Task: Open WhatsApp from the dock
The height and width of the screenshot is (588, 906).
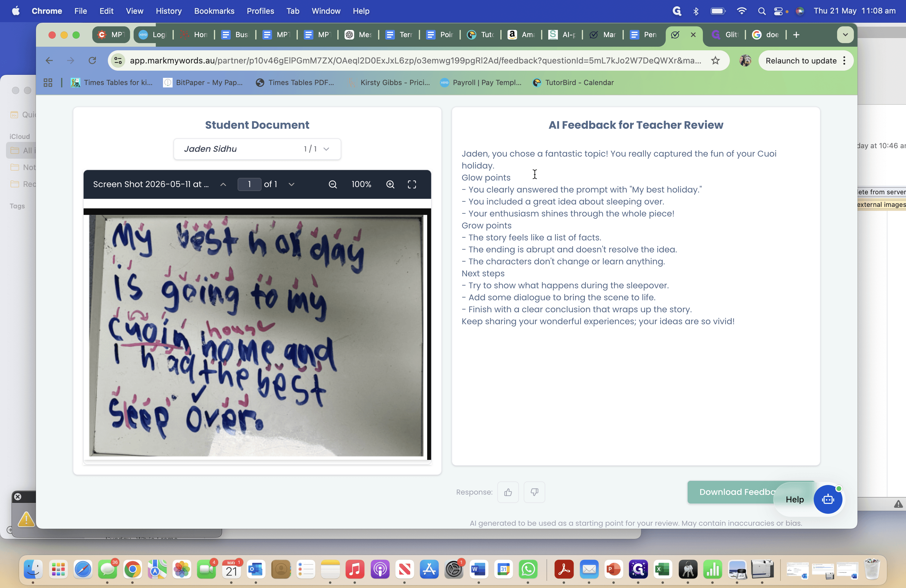Action: tap(528, 569)
